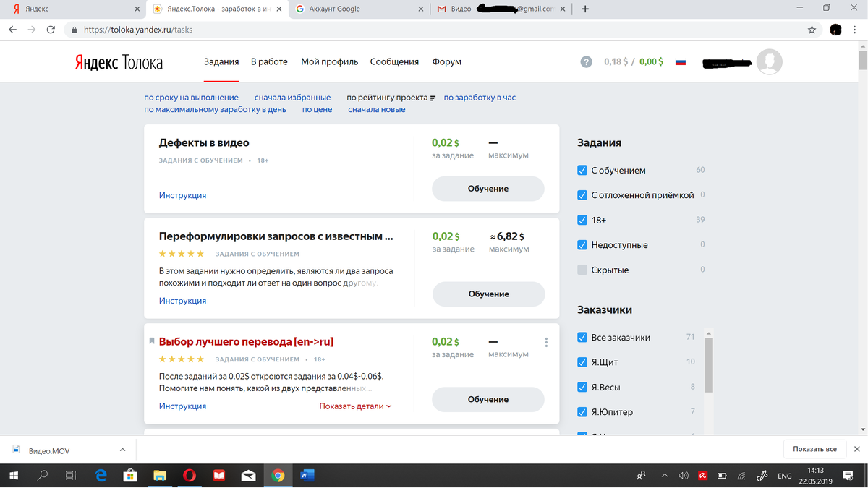Open Инструкция for Выбор лучшего перевода
The image size is (868, 488).
(182, 406)
